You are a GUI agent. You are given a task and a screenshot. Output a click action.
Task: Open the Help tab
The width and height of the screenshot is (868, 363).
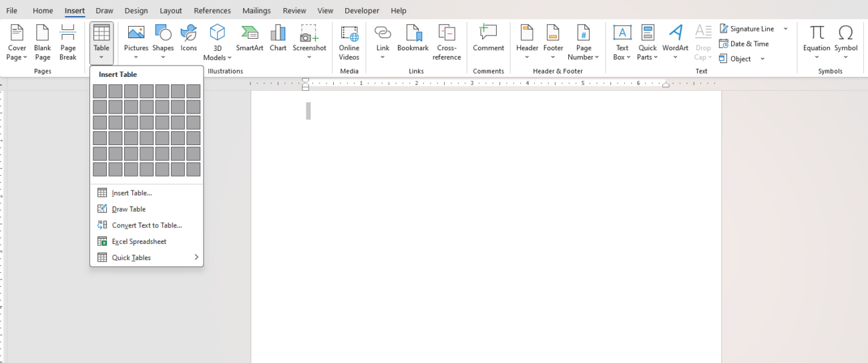399,11
